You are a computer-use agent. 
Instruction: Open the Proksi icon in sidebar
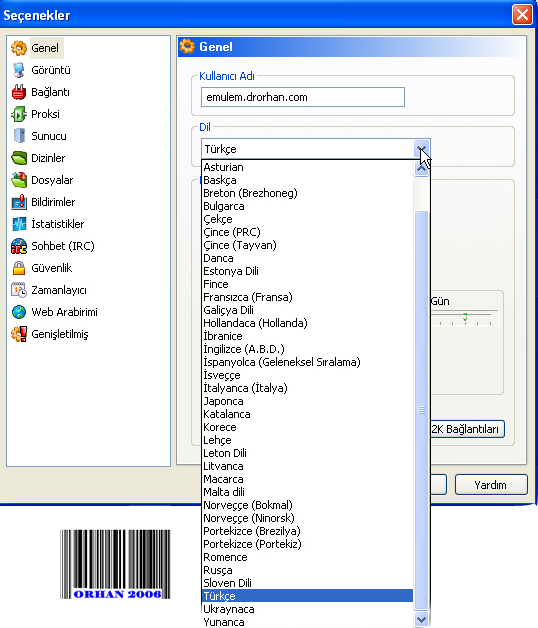coord(18,114)
